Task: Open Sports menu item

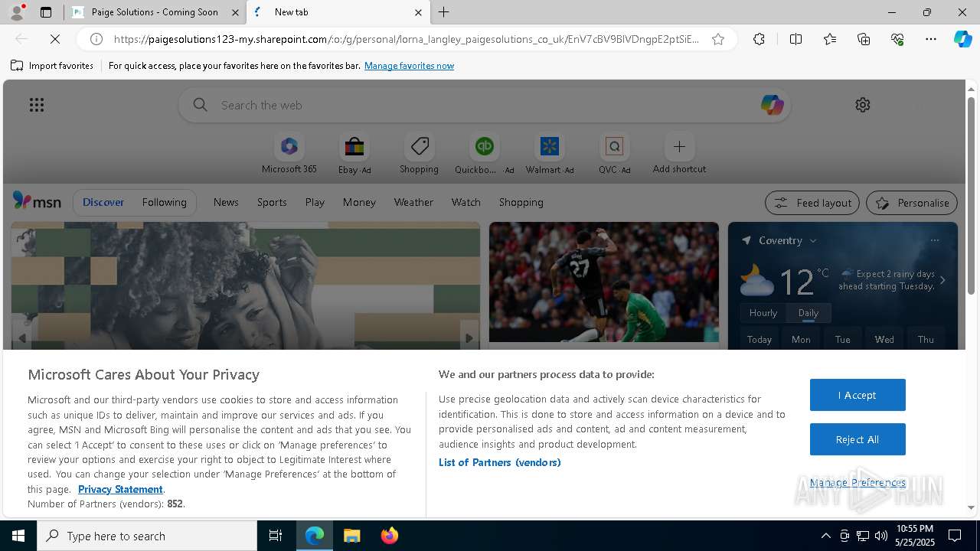Action: coord(272,202)
